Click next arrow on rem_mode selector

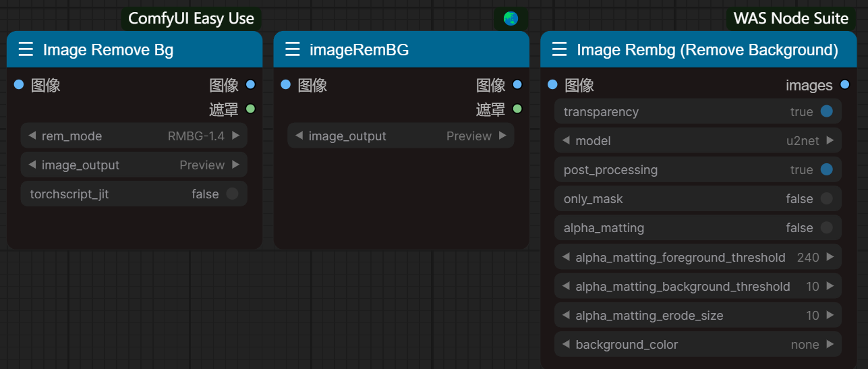coord(235,136)
